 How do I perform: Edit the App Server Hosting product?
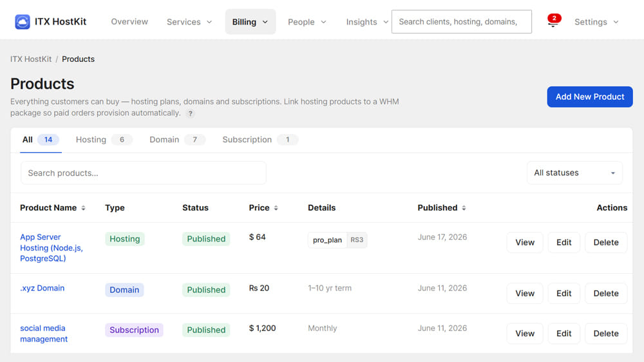[564, 242]
